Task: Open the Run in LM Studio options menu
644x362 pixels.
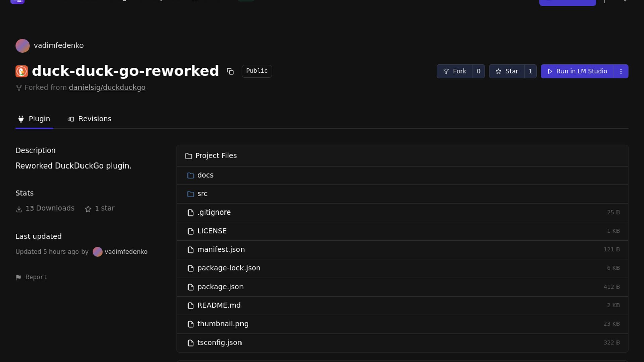Action: (621, 71)
